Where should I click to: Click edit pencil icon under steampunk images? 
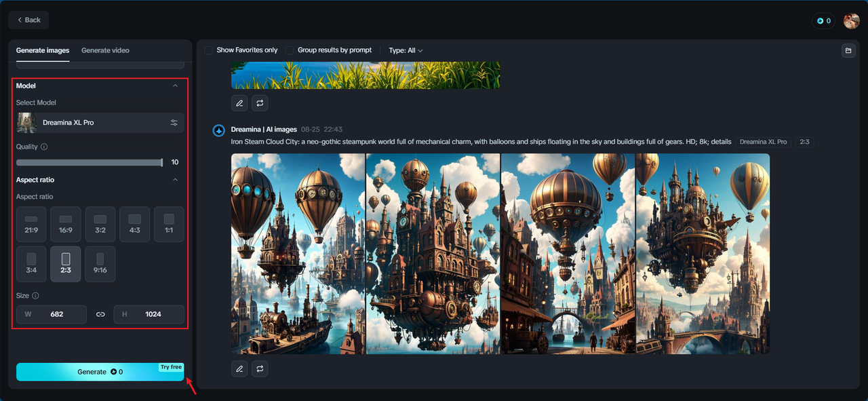pos(239,368)
